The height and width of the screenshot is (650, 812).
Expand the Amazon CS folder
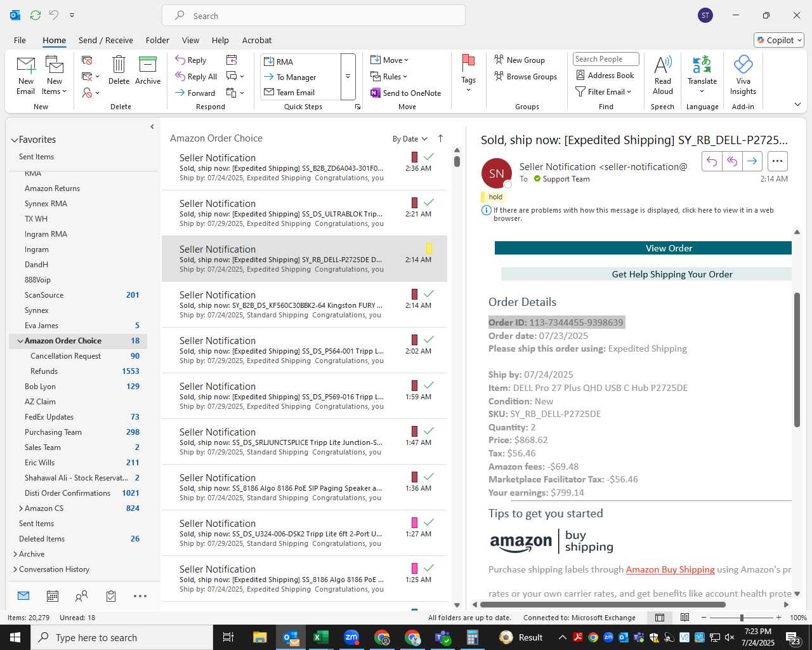[21, 508]
